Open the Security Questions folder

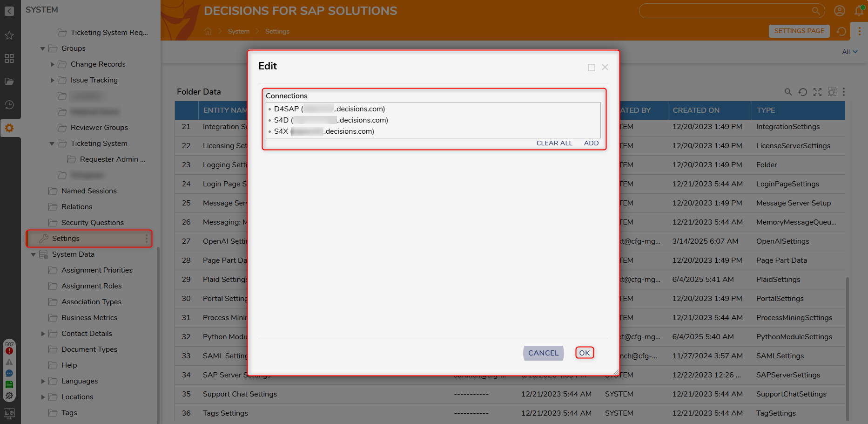pos(92,223)
